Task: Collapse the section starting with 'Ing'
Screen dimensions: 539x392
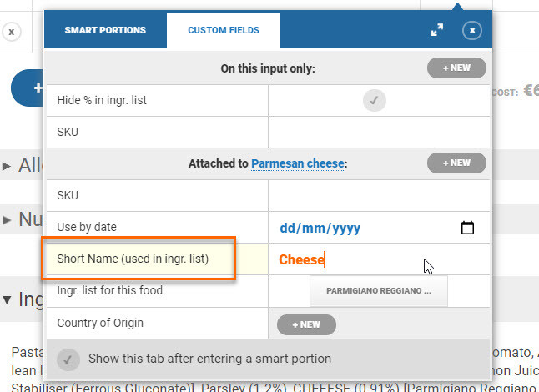Action: point(7,299)
